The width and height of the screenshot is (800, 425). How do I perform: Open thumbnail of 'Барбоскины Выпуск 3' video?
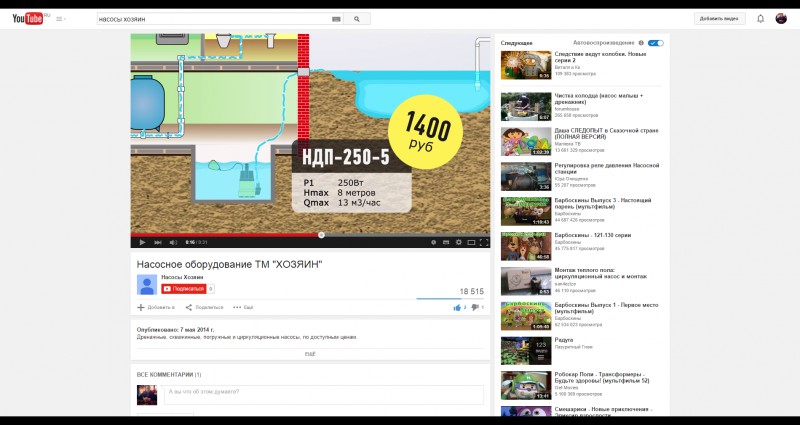pyautogui.click(x=526, y=211)
